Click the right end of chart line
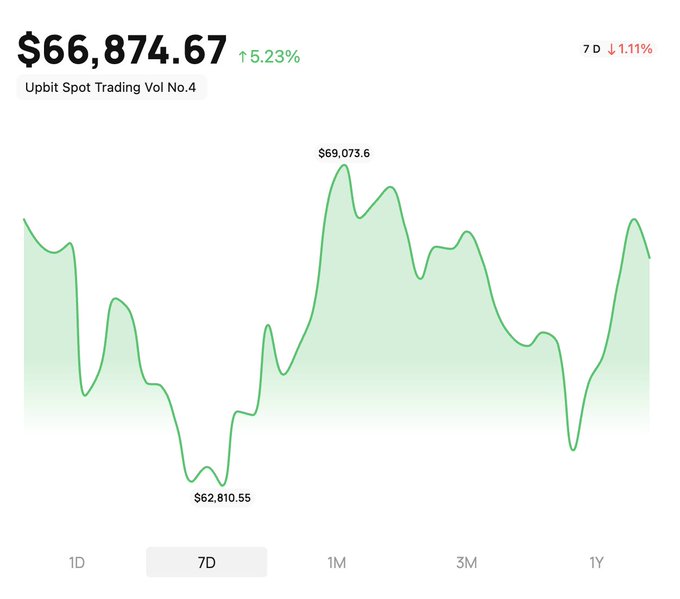The image size is (680, 599). coord(650,257)
